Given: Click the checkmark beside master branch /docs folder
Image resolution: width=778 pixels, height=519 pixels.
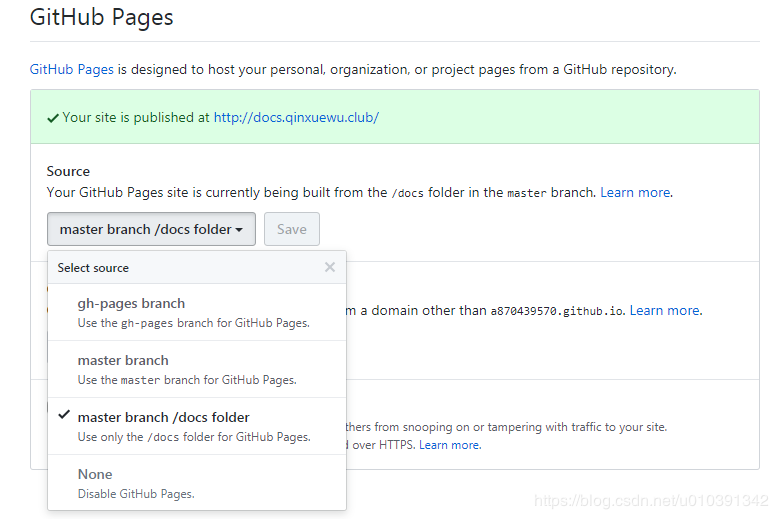Looking at the screenshot, I should coord(64,415).
